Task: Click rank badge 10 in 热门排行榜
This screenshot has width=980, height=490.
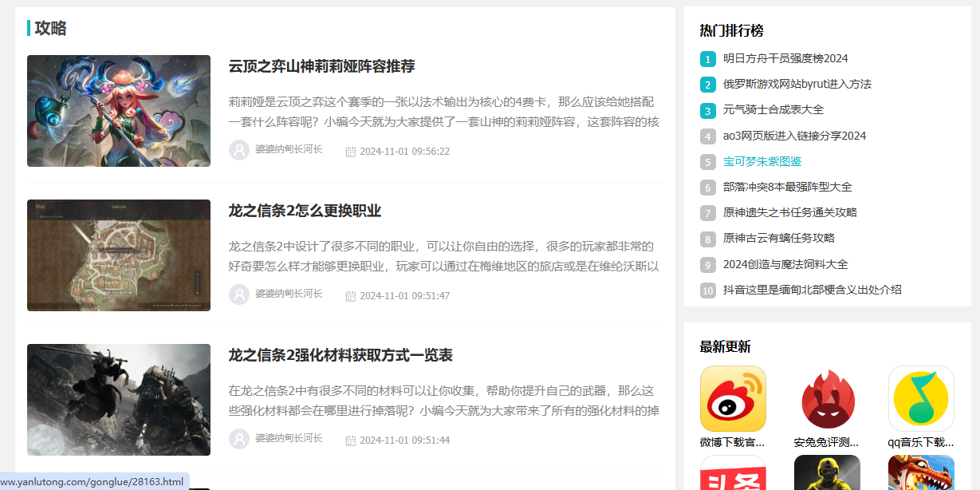Action: [708, 290]
